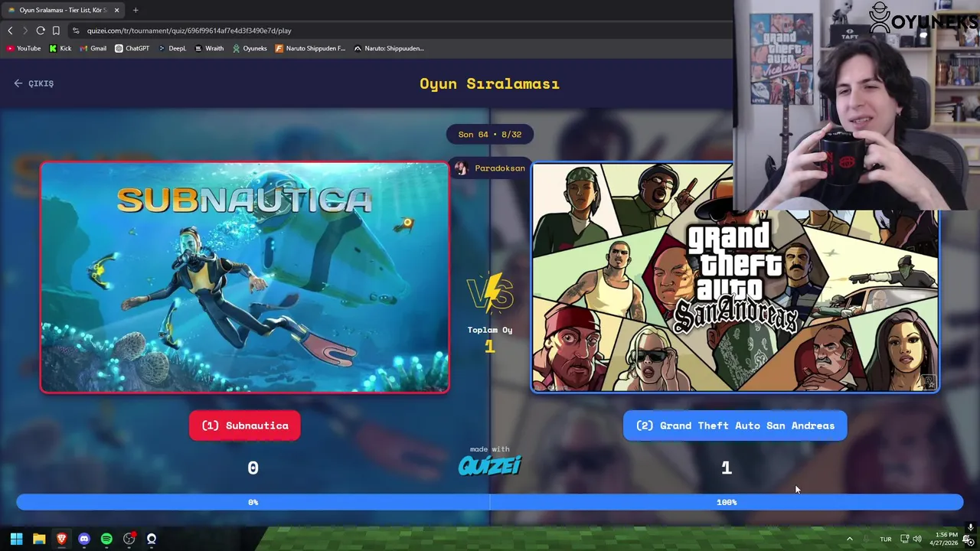The width and height of the screenshot is (980, 551).
Task: Click the San Andreas vote count 1
Action: (727, 468)
